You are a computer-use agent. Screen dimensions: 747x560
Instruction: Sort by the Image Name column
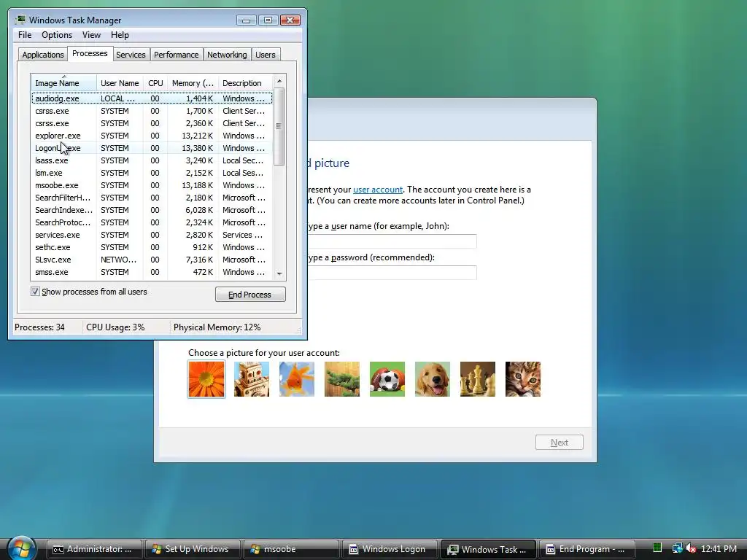[64, 83]
